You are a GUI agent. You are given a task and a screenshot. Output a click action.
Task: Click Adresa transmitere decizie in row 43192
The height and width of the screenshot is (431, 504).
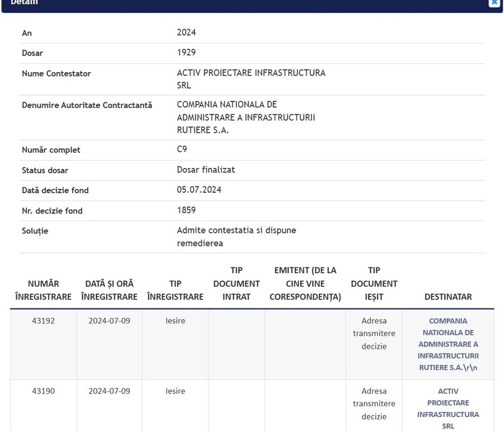374,334
